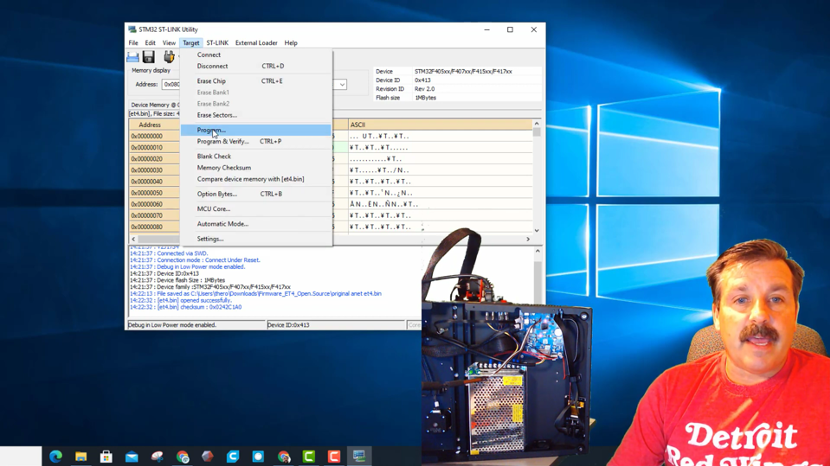The image size is (830, 466).
Task: Select address row 0x00000030
Action: point(147,171)
